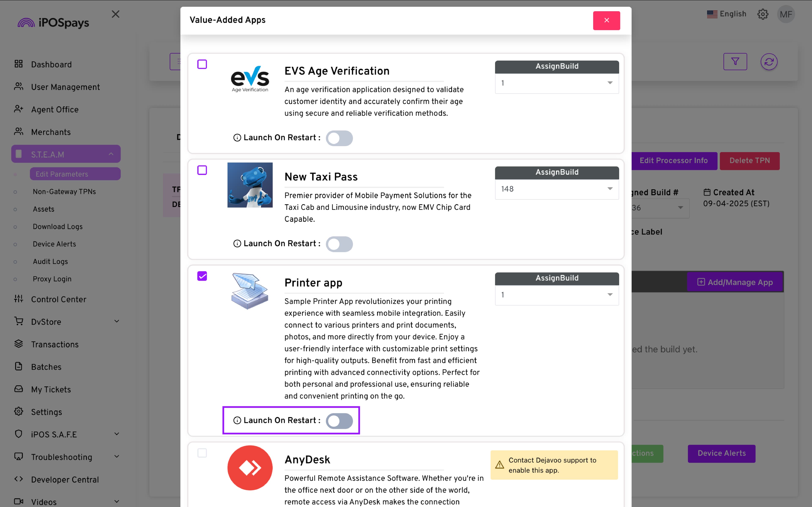
Task: Click the info icon beside EVS Launch On Restart
Action: coord(237,138)
